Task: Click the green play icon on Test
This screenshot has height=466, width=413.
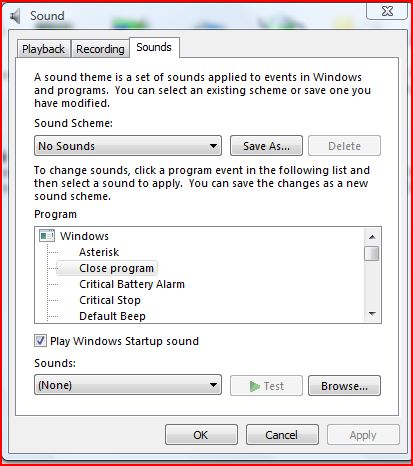Action: (254, 386)
